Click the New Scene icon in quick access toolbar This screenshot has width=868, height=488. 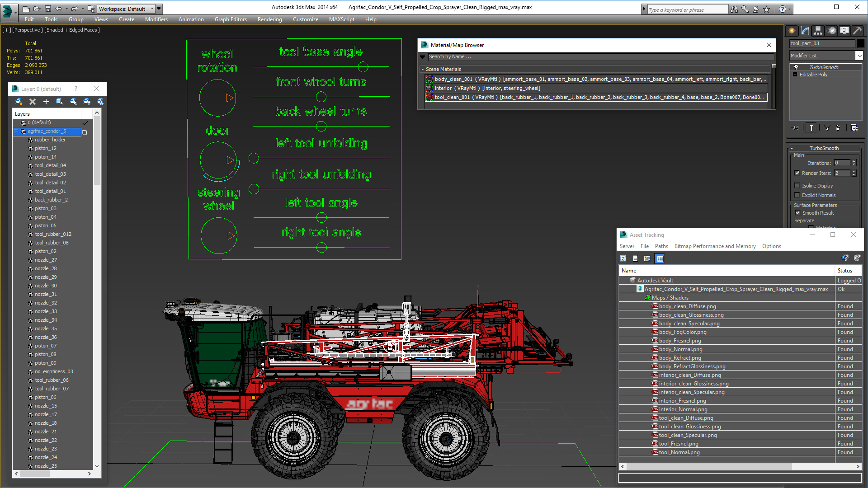[x=26, y=9]
